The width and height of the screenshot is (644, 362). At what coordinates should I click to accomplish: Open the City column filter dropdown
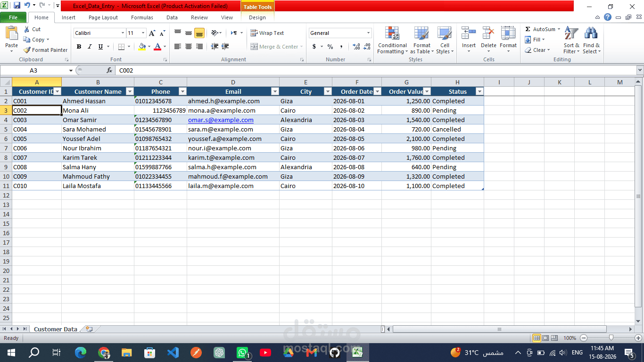pyautogui.click(x=328, y=91)
